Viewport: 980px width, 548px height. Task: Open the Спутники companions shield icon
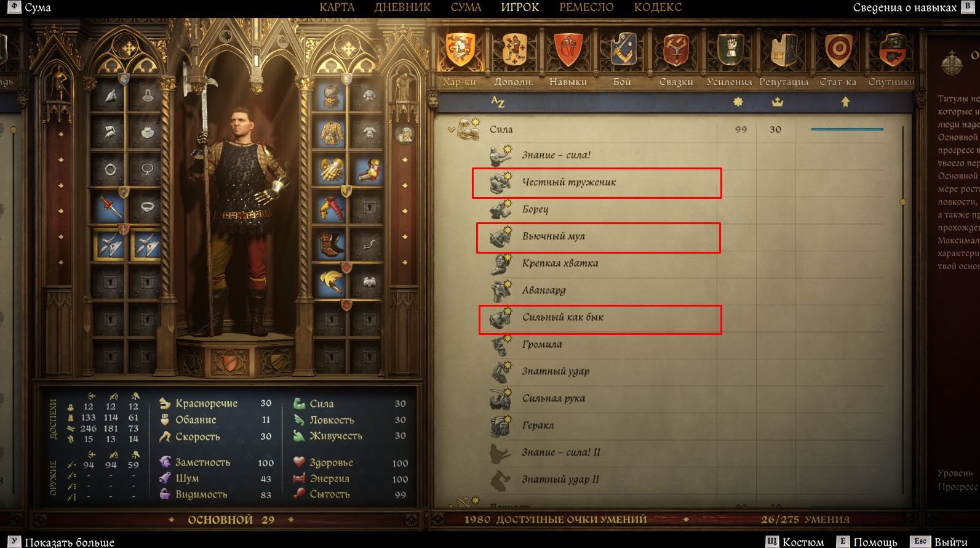(x=893, y=50)
